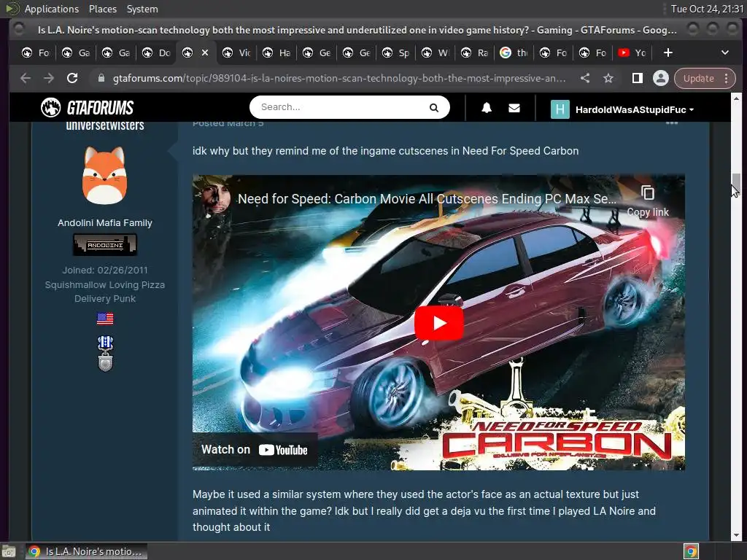Switch to the 'Ra' tab
The image size is (747, 560).
click(475, 52)
